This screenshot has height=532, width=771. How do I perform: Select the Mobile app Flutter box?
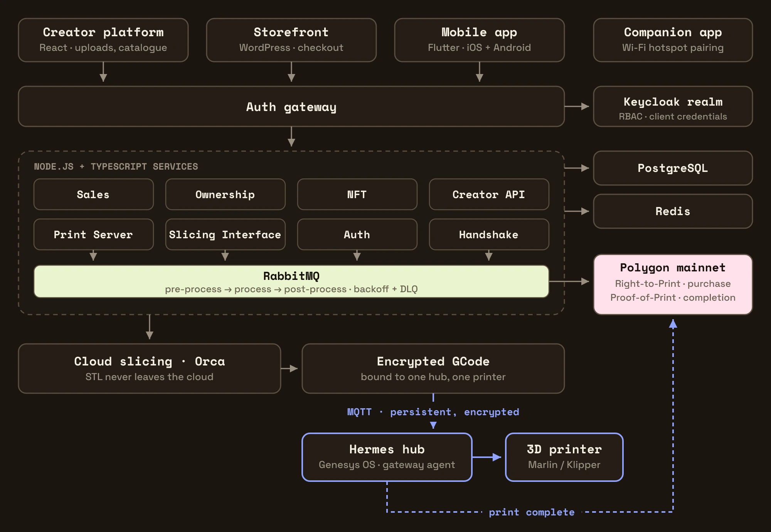(480, 40)
